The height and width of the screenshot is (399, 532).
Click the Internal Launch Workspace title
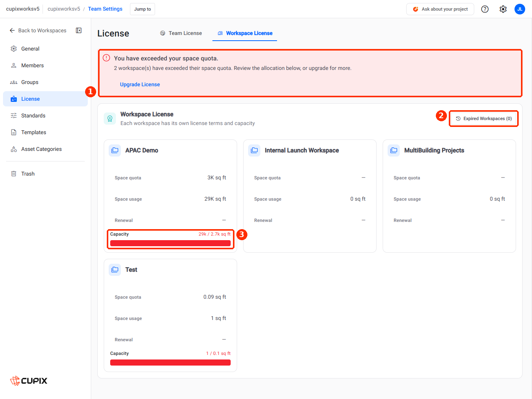pyautogui.click(x=302, y=150)
